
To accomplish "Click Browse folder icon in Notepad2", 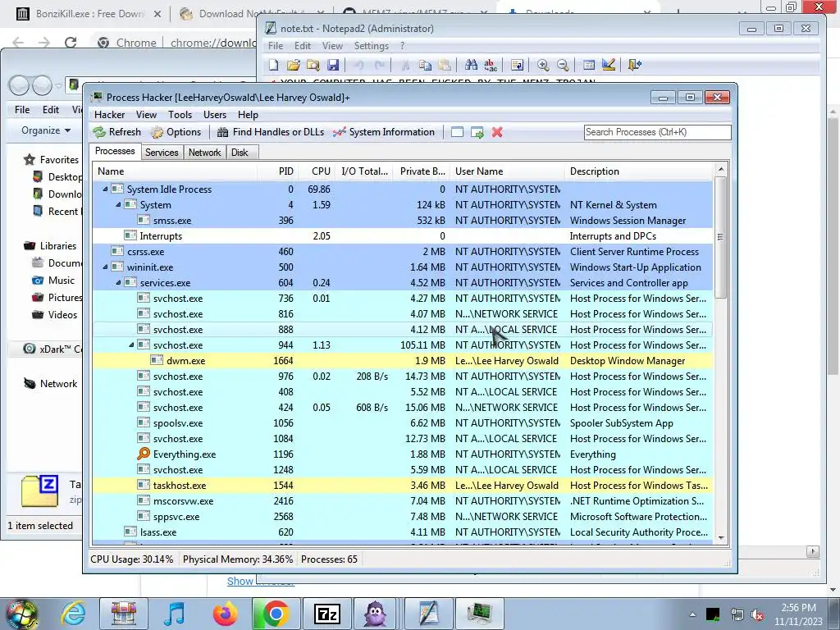I will coord(313,65).
